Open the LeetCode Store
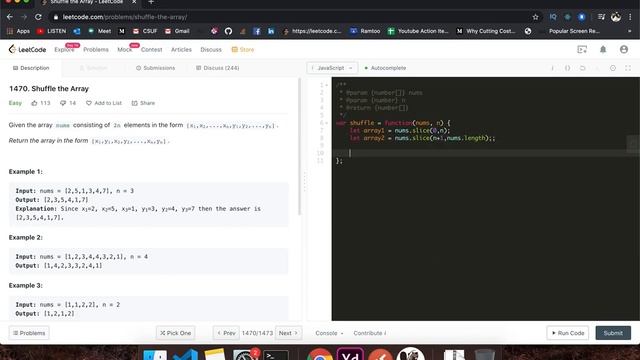Screen dimensions: 640x360 (x=243, y=49)
